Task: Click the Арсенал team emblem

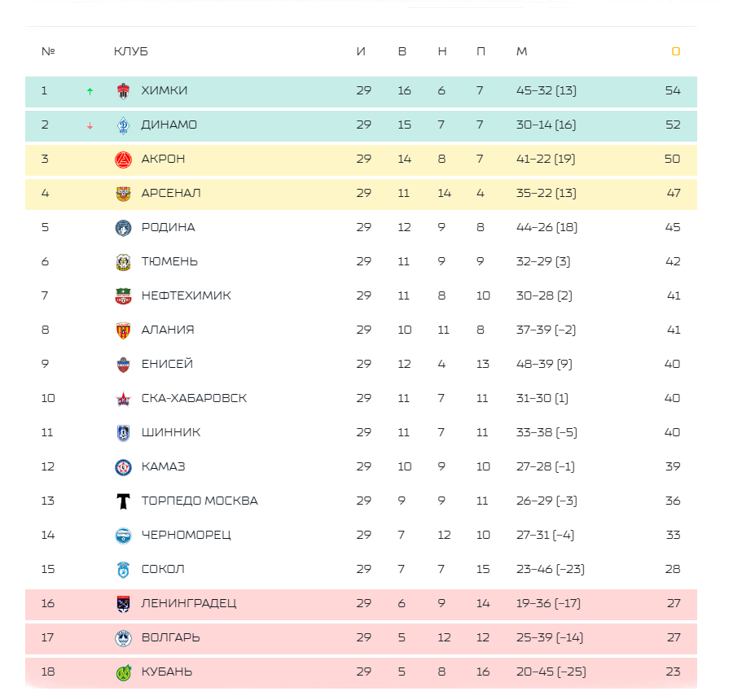Action: (123, 194)
